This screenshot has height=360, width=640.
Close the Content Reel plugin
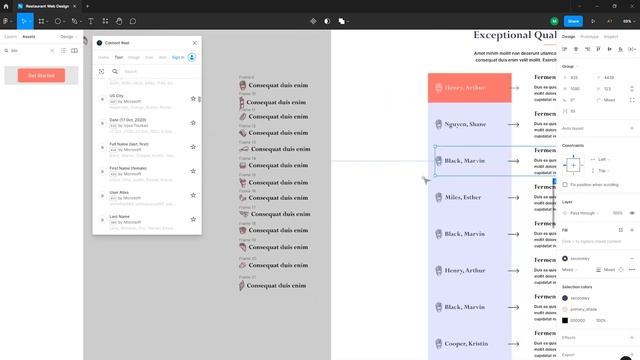(194, 43)
